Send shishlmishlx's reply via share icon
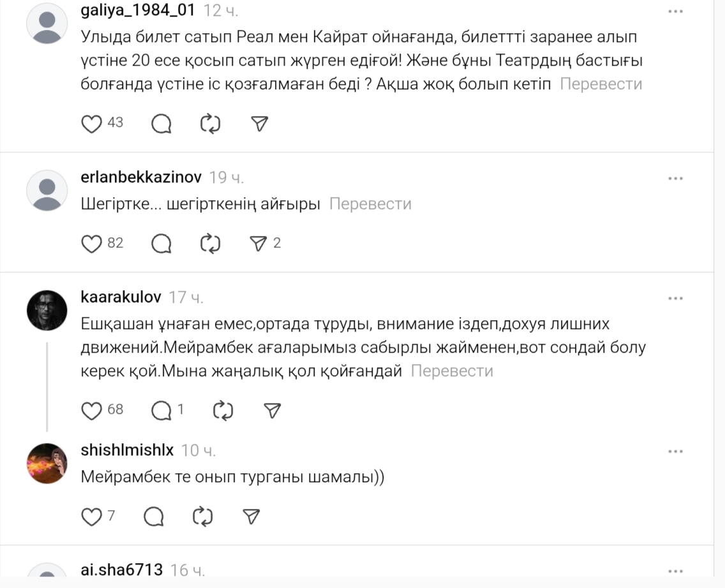 [x=251, y=516]
